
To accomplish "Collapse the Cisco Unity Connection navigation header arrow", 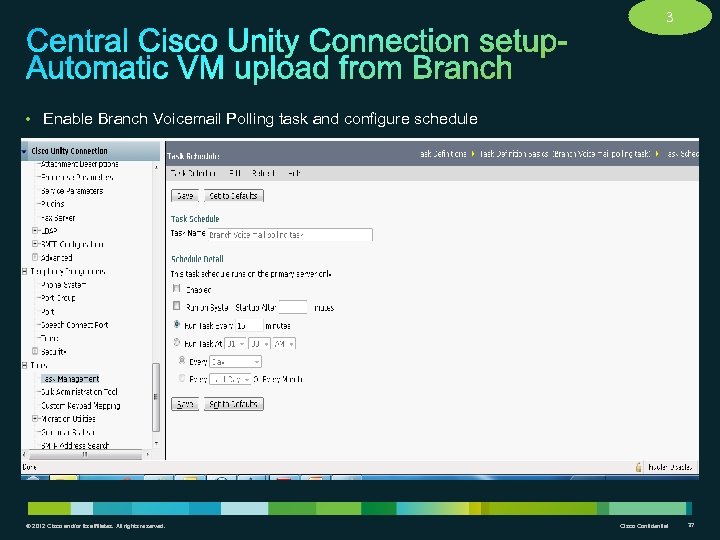I will click(x=24, y=151).
